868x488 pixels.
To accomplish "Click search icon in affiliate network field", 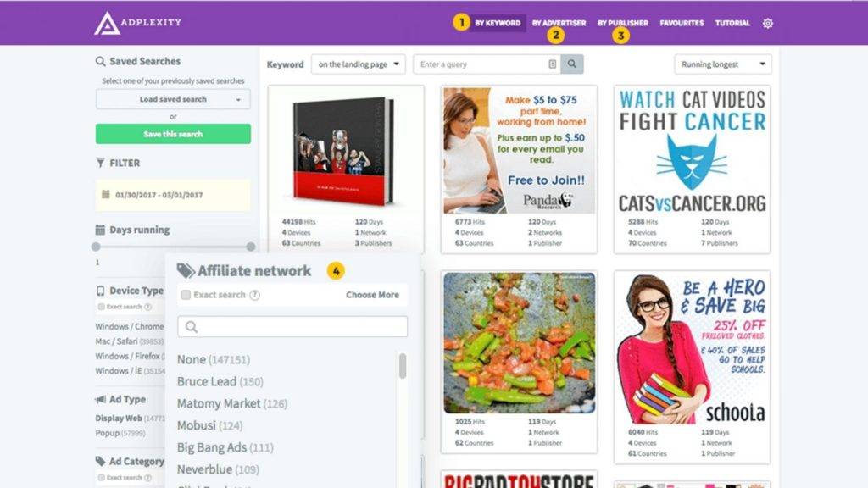I will [192, 327].
